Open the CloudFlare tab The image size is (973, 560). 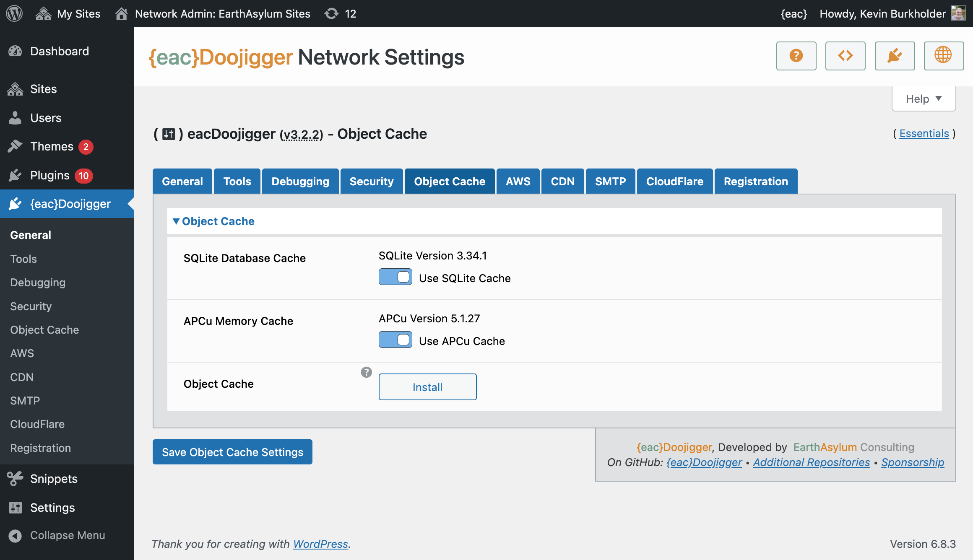point(674,181)
